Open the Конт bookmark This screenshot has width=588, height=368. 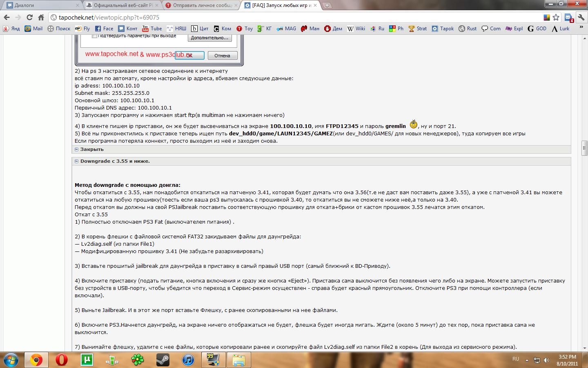[x=128, y=29]
